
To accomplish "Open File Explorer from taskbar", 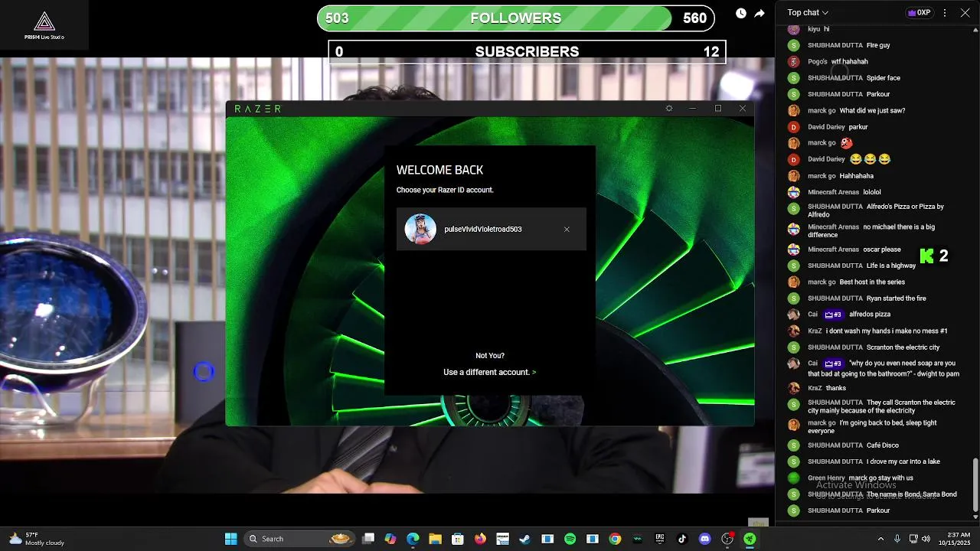I will 435,539.
